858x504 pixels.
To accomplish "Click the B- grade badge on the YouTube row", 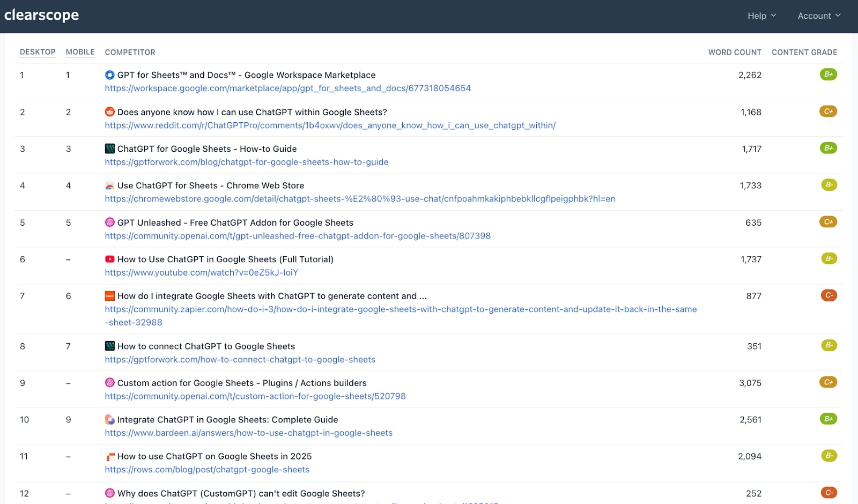I will [829, 258].
